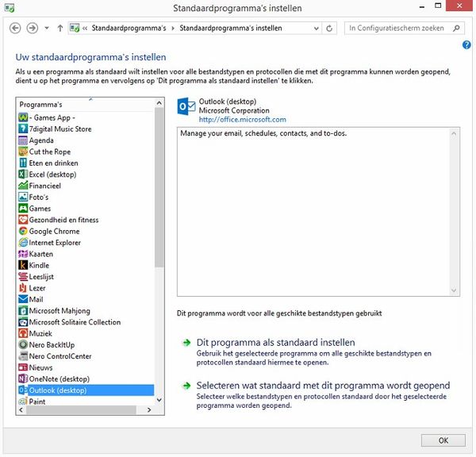Click Selecteren wat standaard met dit programma wordt geopend
This screenshot has height=457, width=476.
323,386
